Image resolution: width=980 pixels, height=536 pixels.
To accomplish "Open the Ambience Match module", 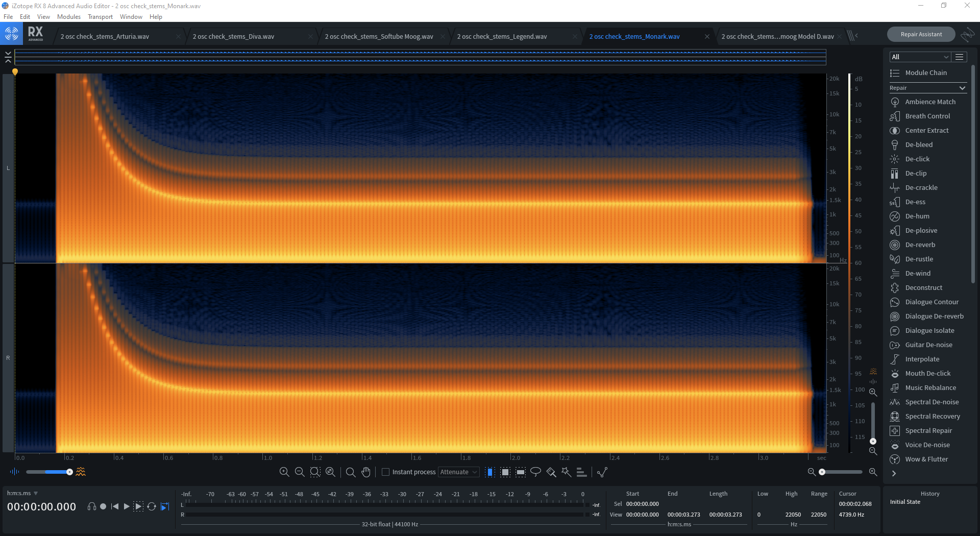I will pos(923,102).
